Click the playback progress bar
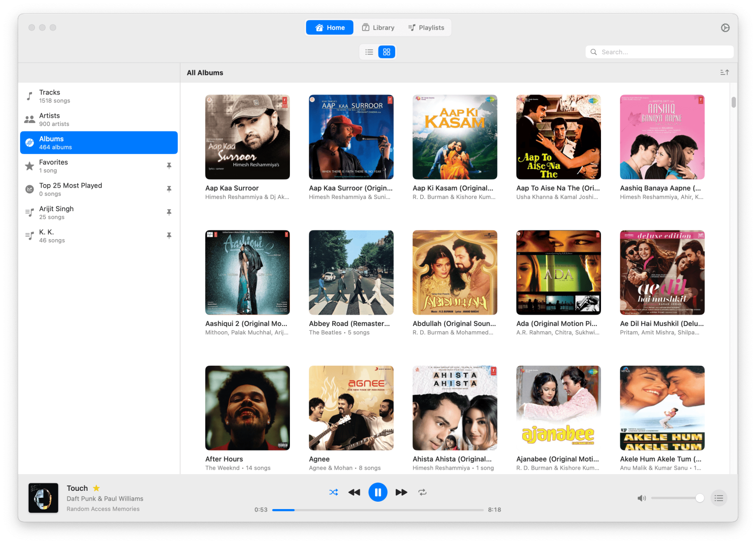 tap(378, 510)
